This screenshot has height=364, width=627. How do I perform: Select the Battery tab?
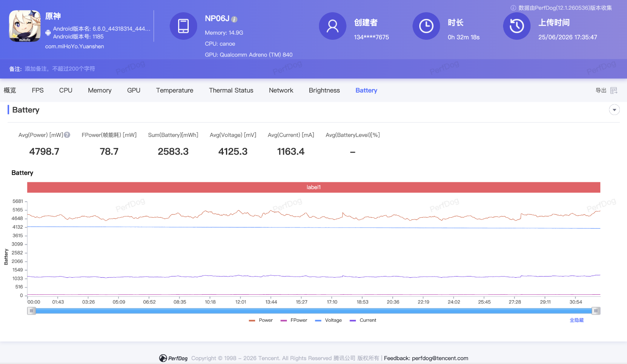366,90
